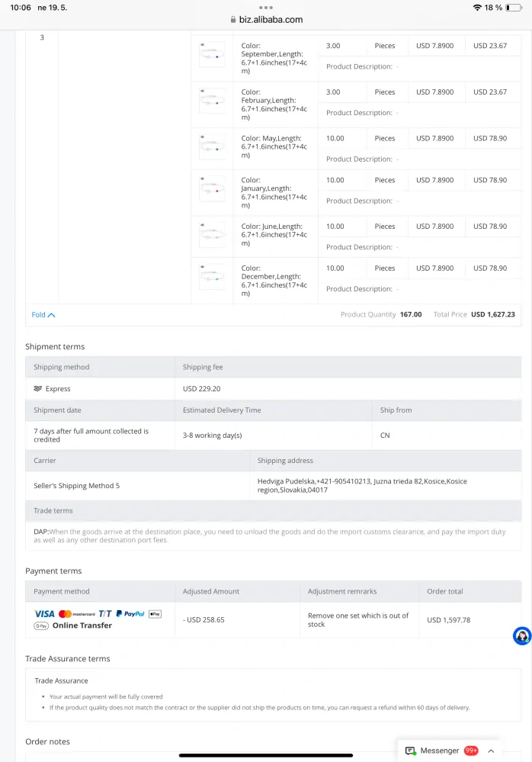This screenshot has height=762, width=532.
Task: Click the Apple Pay icon
Action: (155, 614)
